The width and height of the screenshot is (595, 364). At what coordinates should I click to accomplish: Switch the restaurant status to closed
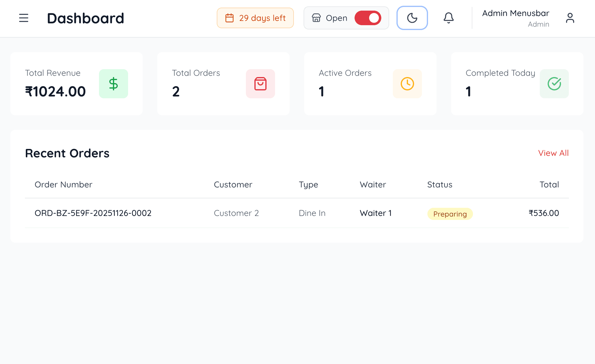click(368, 18)
